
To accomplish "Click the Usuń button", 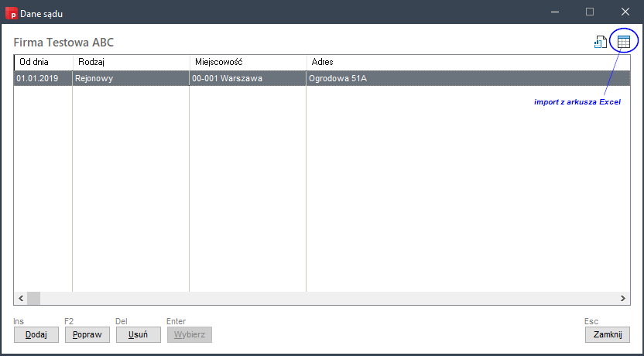I will click(x=139, y=334).
